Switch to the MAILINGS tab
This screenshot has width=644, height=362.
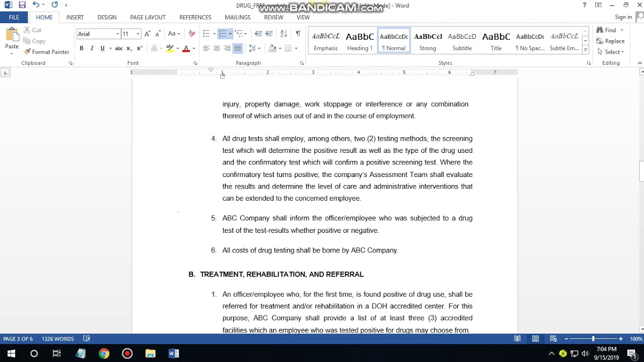coord(237,17)
